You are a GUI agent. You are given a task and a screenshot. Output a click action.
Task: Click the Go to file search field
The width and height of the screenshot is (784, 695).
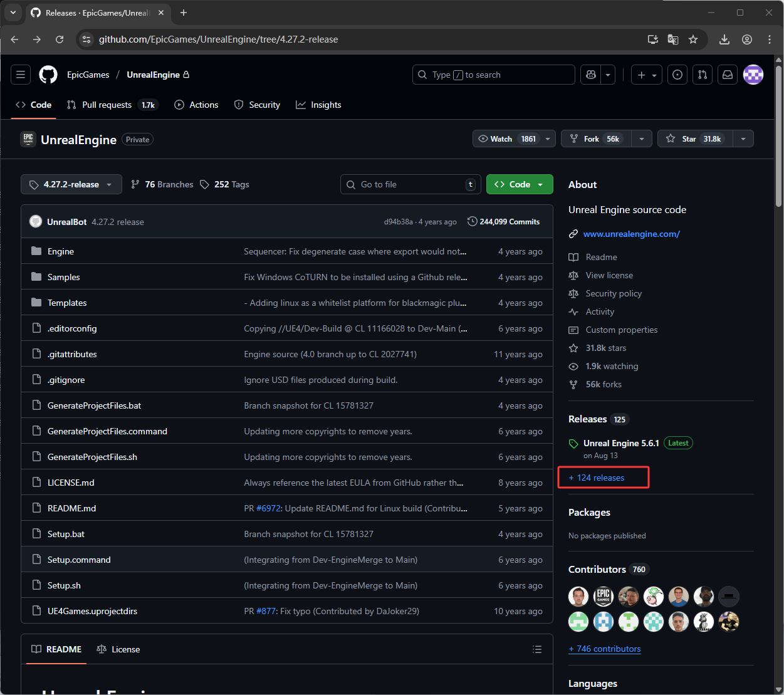click(x=410, y=184)
